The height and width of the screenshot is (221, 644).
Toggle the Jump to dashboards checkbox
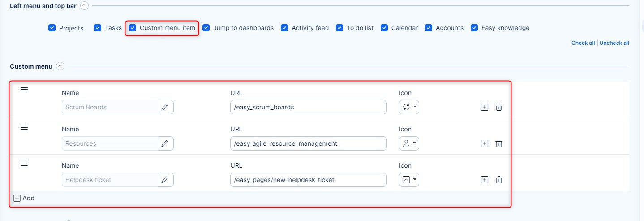click(206, 28)
